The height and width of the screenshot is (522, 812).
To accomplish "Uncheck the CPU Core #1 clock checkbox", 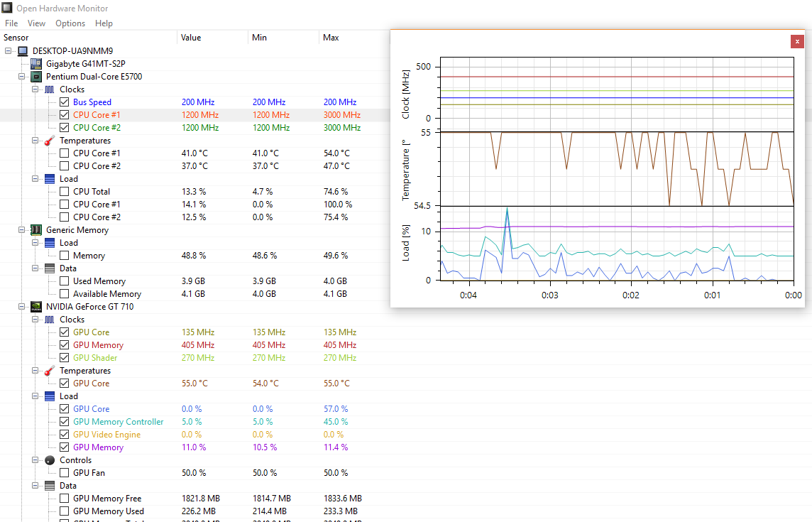I will click(x=64, y=114).
